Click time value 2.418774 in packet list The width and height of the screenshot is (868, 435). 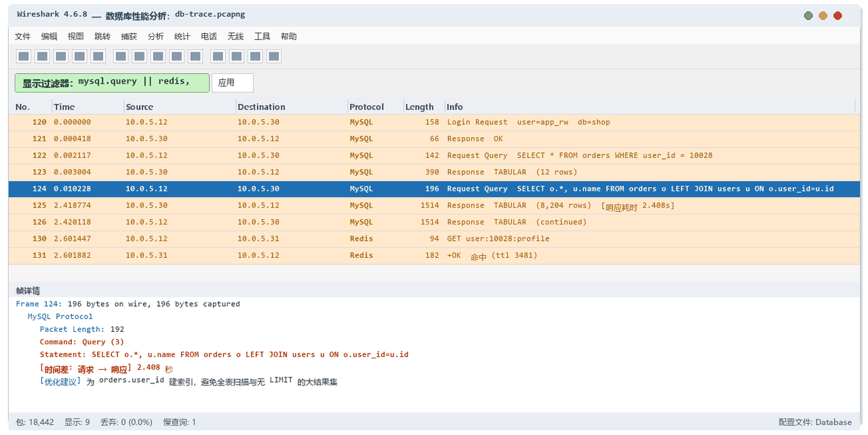coord(73,206)
